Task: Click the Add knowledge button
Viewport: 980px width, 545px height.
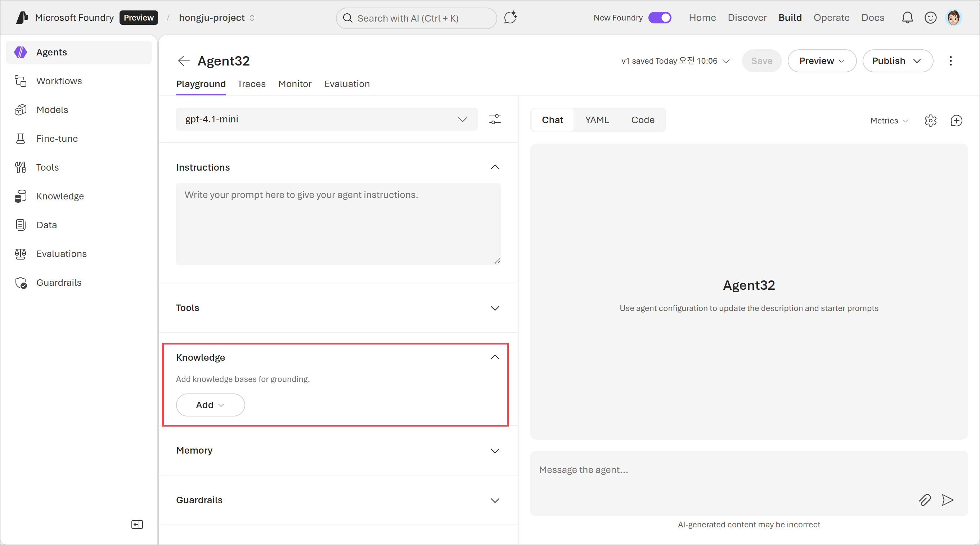Action: [x=210, y=405]
